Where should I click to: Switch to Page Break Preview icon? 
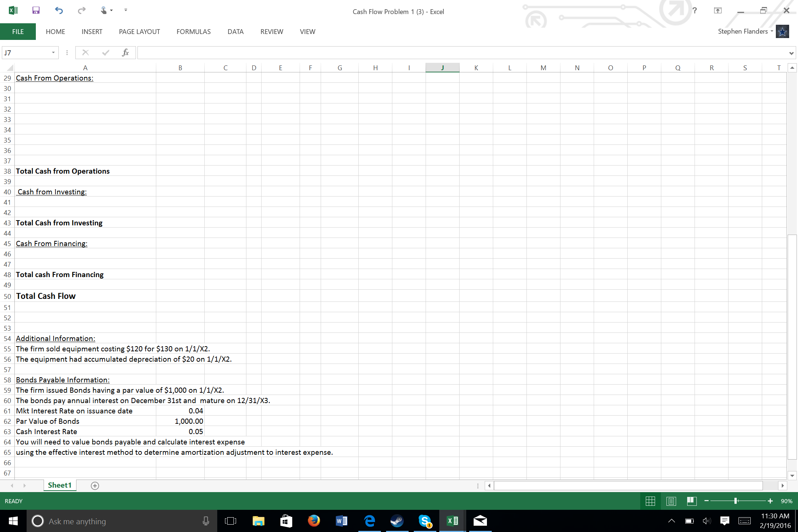coord(692,501)
